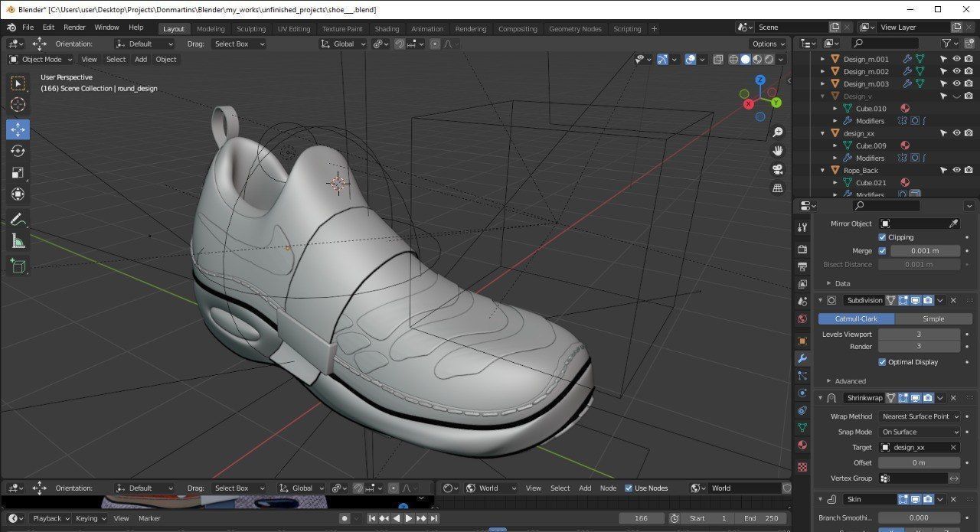980x532 pixels.
Task: Click the Levels Viewport value field
Action: pos(919,335)
